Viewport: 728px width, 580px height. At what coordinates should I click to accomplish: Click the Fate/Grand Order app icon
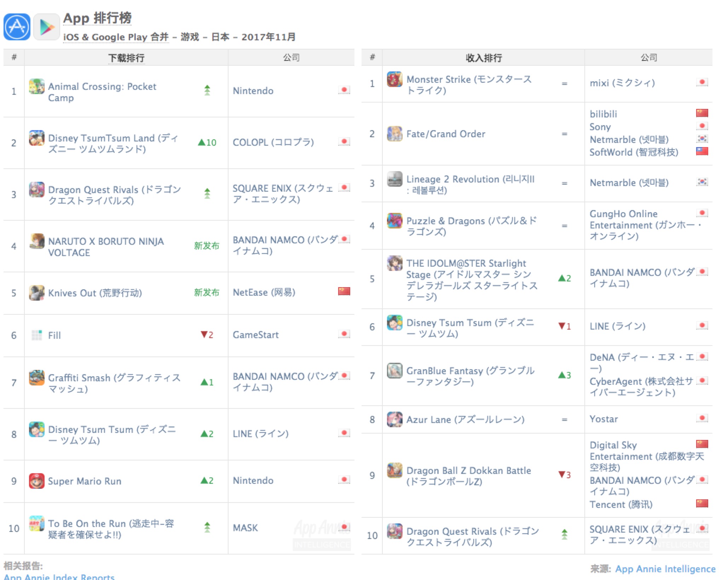coord(395,134)
